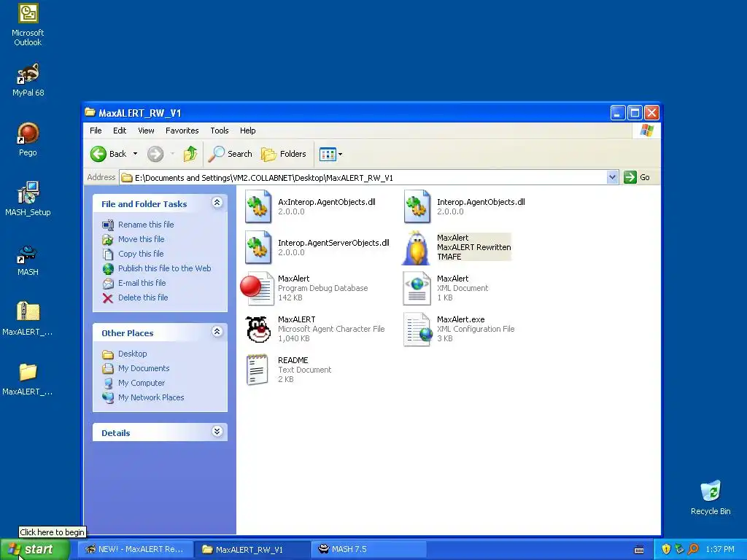Viewport: 747px width, 560px height.
Task: Select MaxAlert.exe XML Configuration File icon
Action: point(417,329)
